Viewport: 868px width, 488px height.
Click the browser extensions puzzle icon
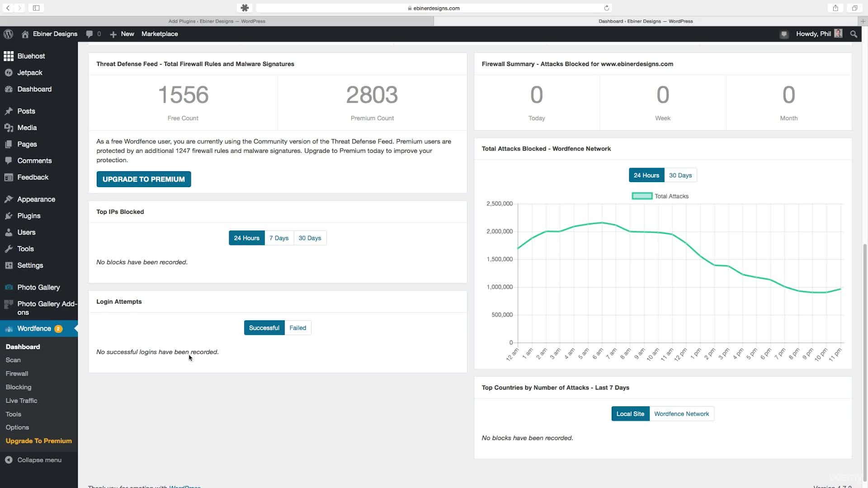[x=245, y=8]
